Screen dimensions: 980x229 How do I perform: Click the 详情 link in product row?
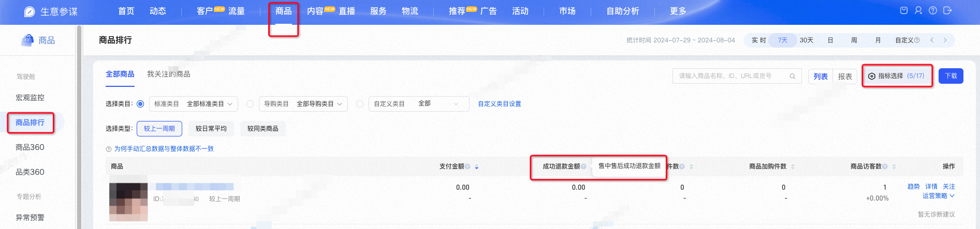[931, 187]
